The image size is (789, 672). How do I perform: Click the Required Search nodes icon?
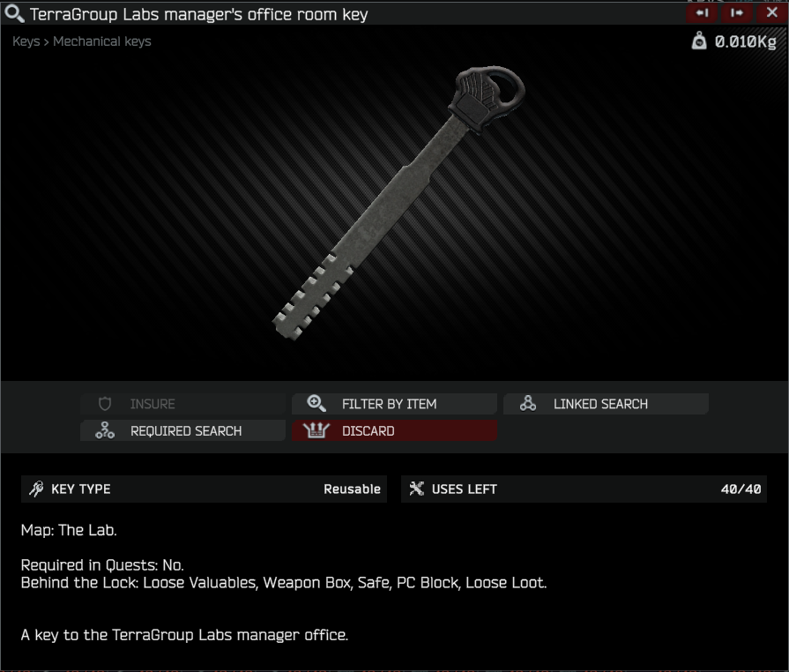point(105,430)
